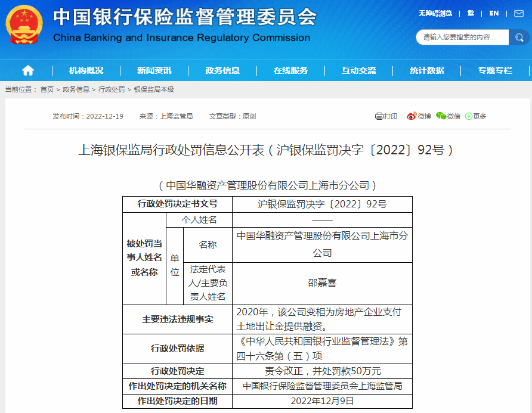Open the 机构概况 navigation menu
Viewport: 532px width, 413px height.
coord(86,70)
